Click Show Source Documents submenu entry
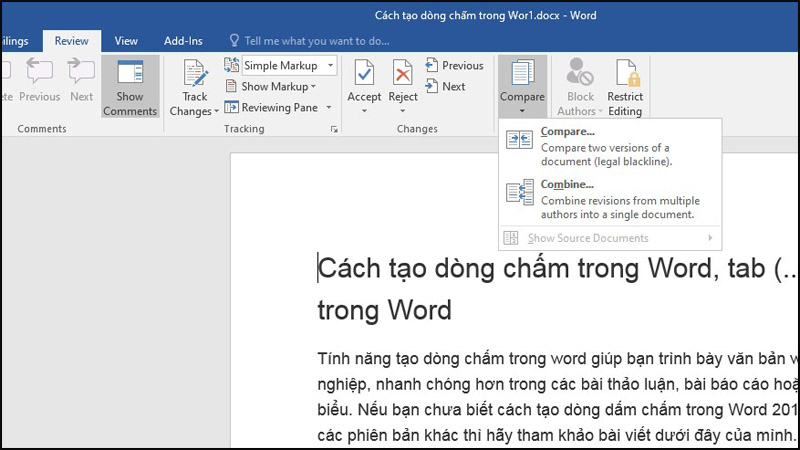The width and height of the screenshot is (800, 450). pyautogui.click(x=610, y=238)
